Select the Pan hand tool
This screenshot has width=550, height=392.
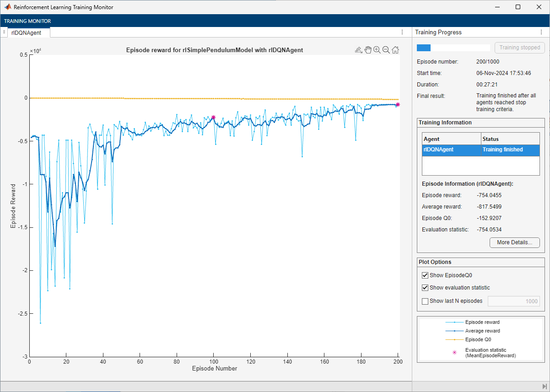pyautogui.click(x=368, y=50)
